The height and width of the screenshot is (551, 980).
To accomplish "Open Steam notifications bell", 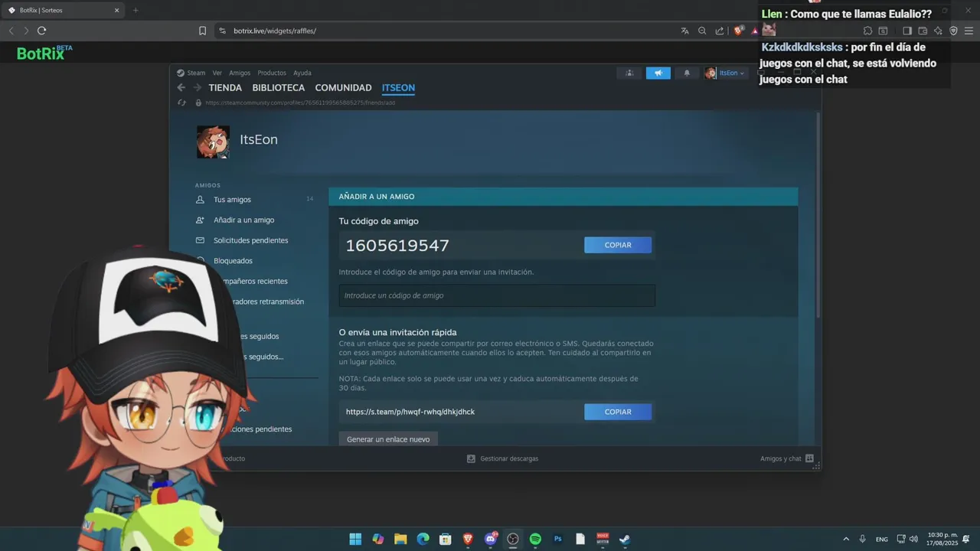I will click(687, 73).
